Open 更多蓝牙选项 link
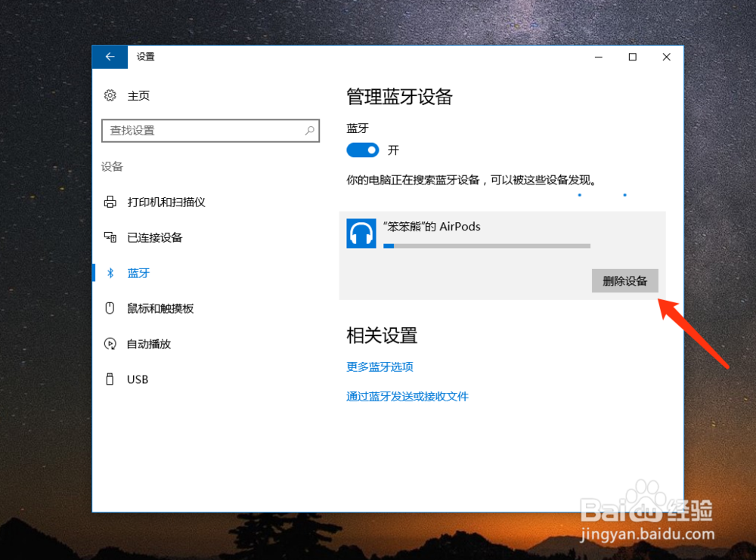 (380, 367)
